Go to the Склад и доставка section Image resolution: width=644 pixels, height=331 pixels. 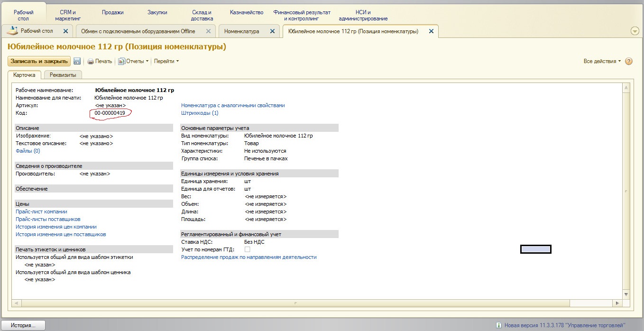tap(202, 15)
